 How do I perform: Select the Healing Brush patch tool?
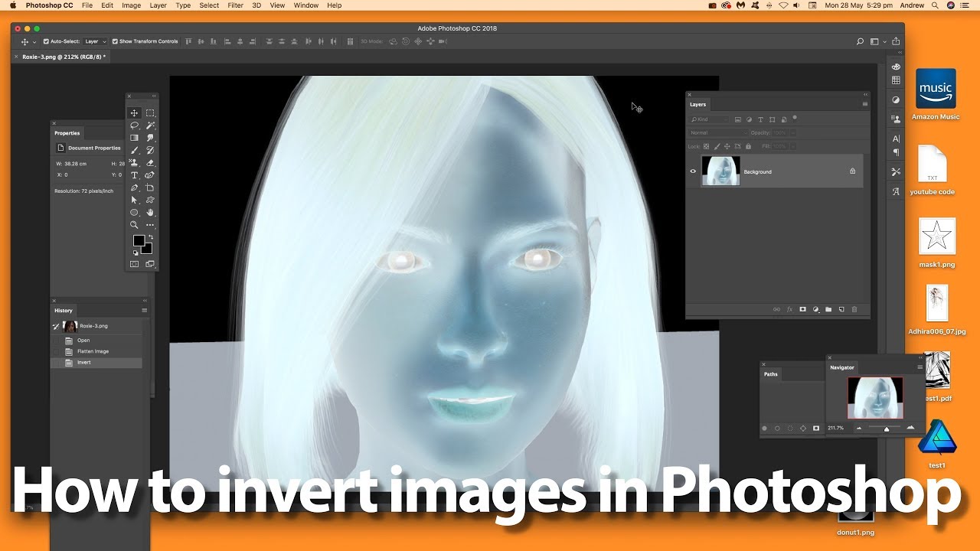150,175
